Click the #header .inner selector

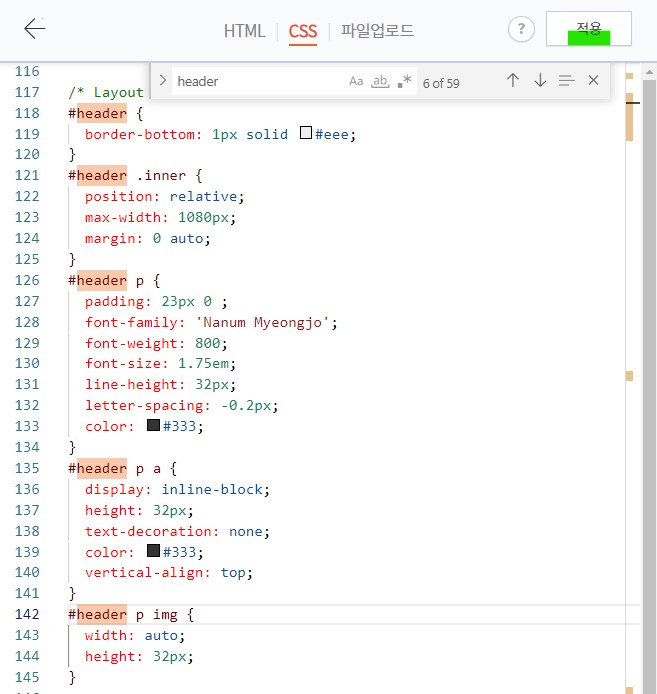coord(127,176)
